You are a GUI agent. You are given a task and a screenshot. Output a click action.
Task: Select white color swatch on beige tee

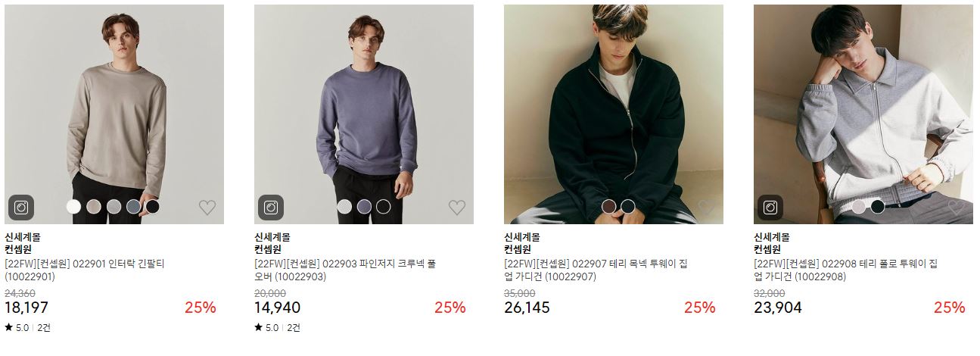pyautogui.click(x=73, y=206)
